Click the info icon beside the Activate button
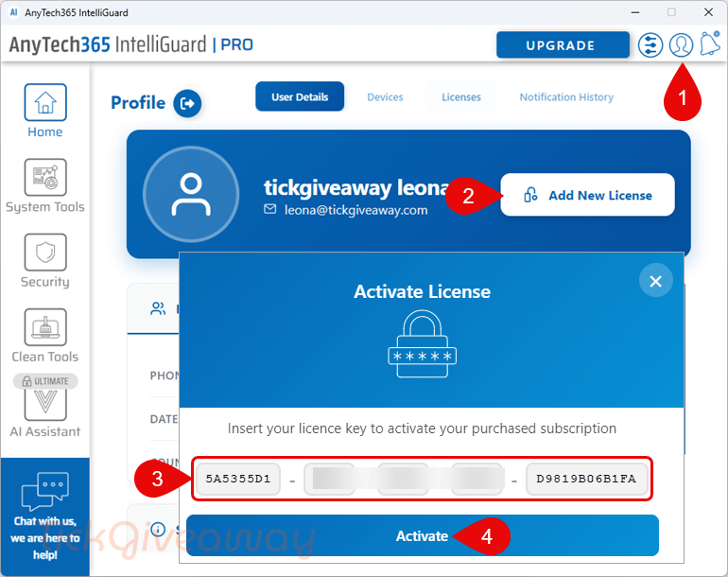728x577 pixels. (158, 529)
